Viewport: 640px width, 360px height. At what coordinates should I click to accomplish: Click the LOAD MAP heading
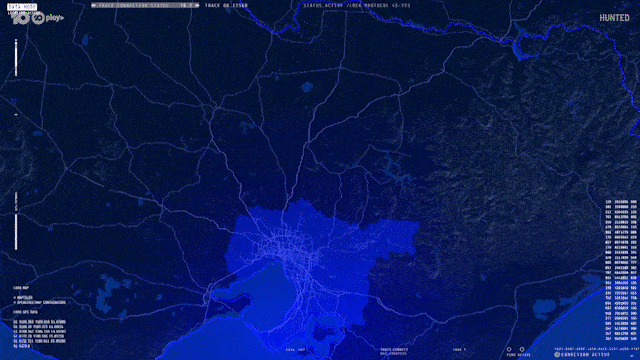(x=21, y=288)
